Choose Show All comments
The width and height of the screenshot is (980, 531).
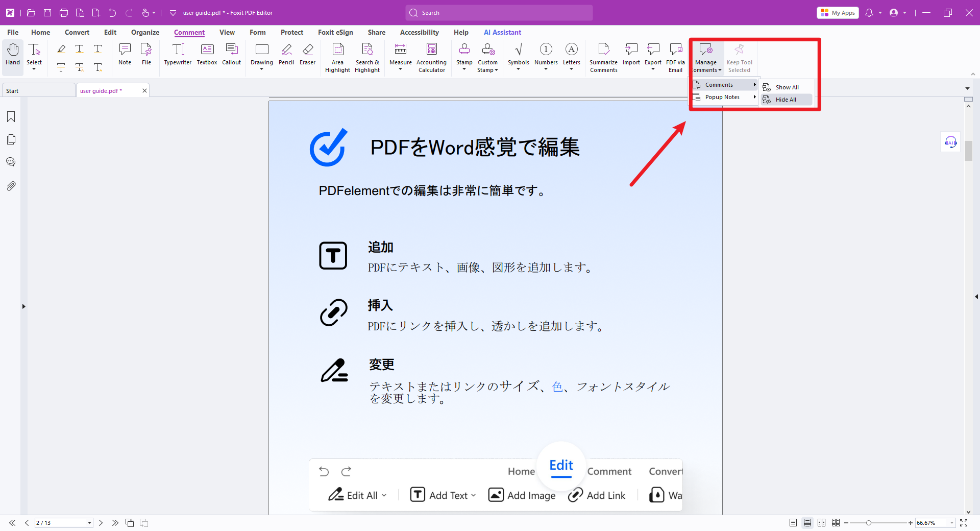(787, 87)
